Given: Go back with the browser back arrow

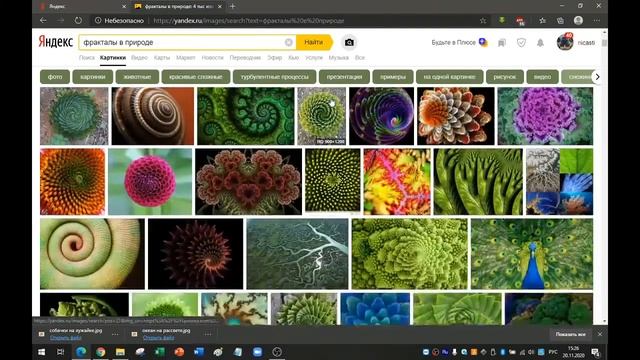Looking at the screenshot, I should [43, 20].
